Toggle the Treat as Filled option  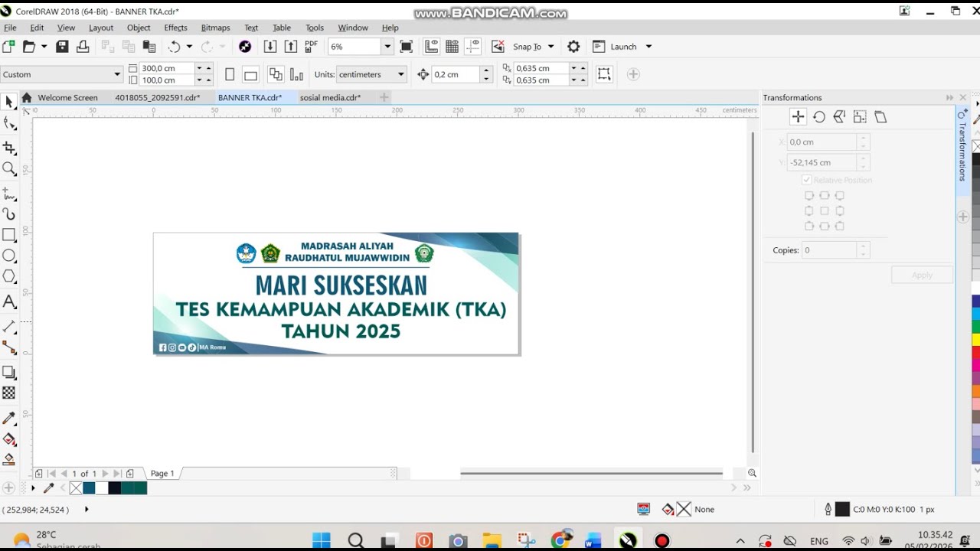[604, 74]
